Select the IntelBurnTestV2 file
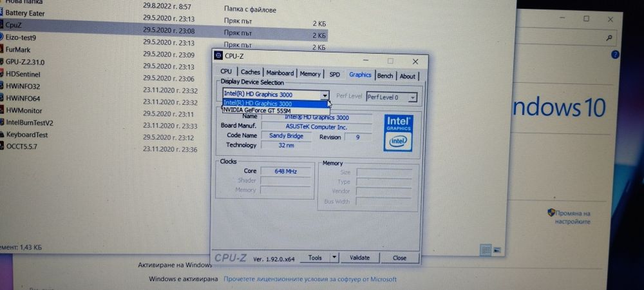The image size is (644, 290). 29,122
